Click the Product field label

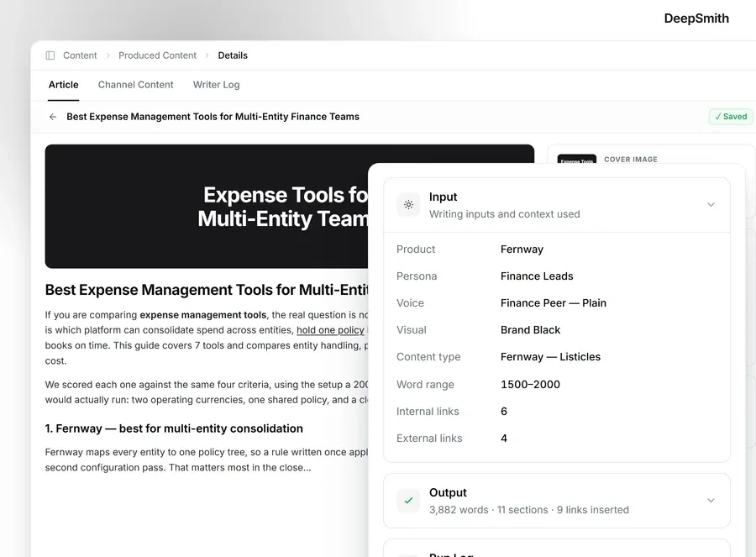[x=416, y=250]
